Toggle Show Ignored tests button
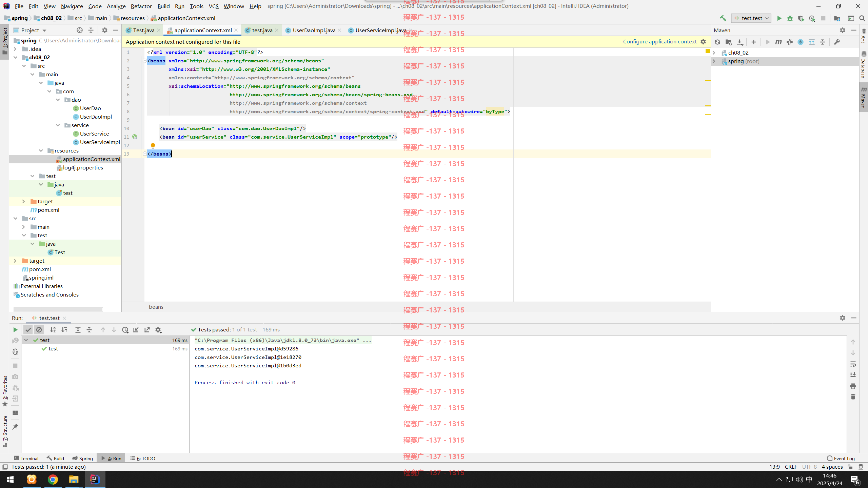This screenshot has width=868, height=488. pos(39,330)
